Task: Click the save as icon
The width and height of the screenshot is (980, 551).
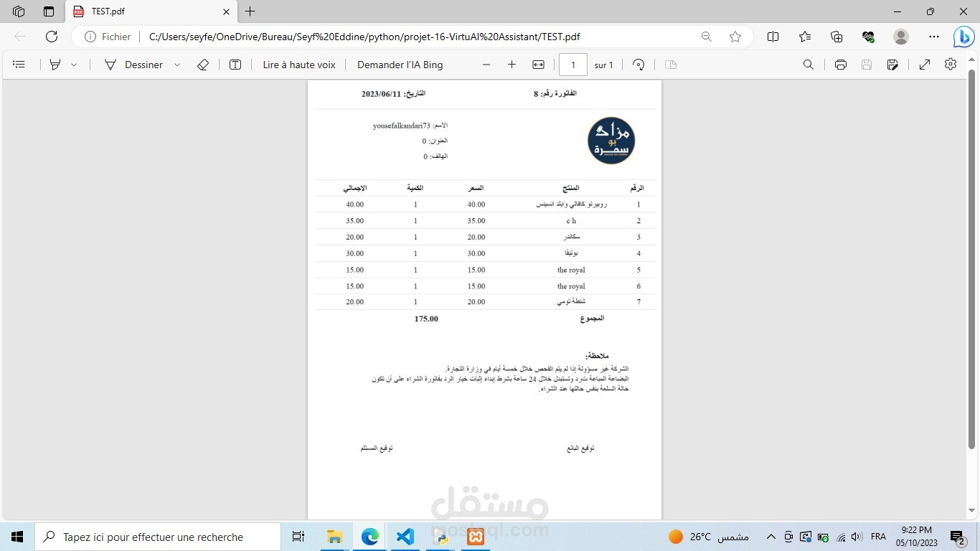Action: 892,65
